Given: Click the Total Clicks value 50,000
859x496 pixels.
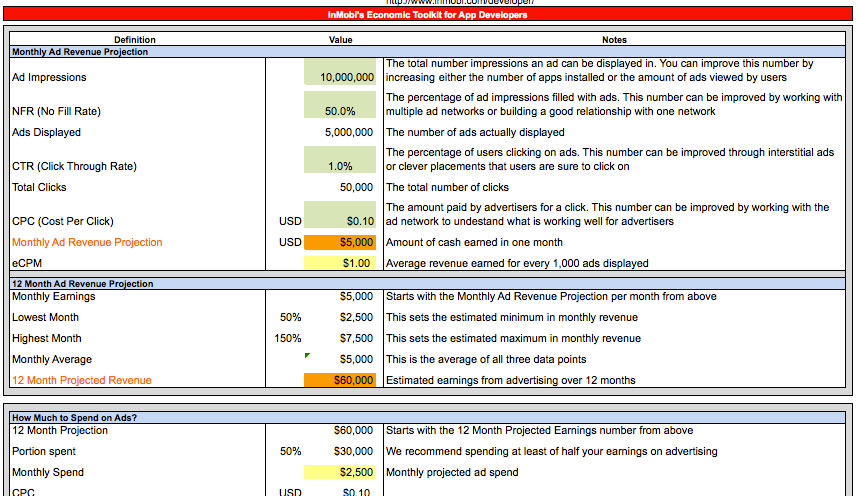Looking at the screenshot, I should (356, 187).
